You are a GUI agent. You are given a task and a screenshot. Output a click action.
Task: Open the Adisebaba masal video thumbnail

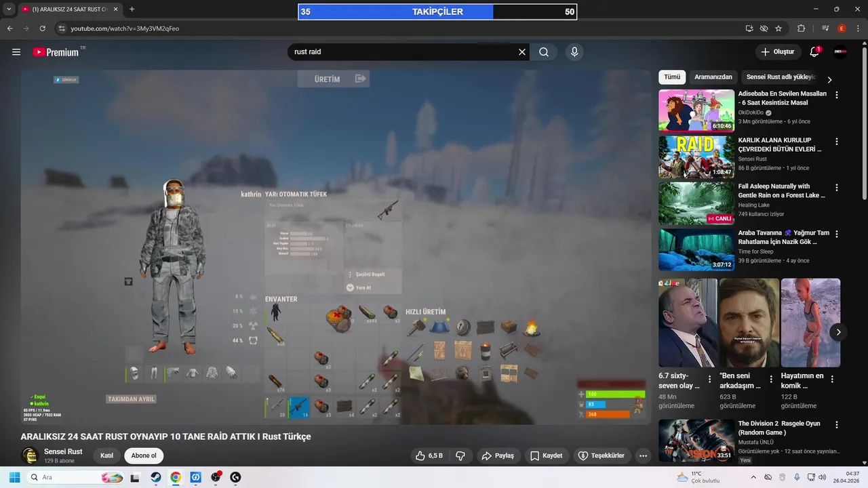click(696, 110)
